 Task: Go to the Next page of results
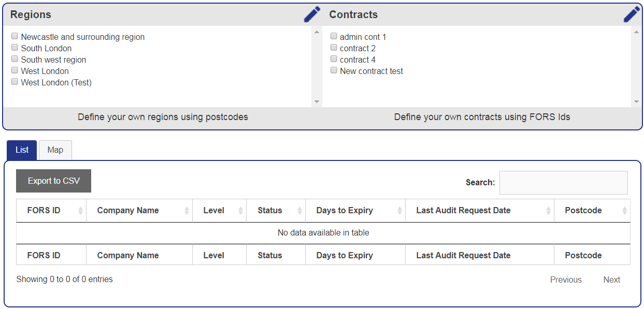611,279
